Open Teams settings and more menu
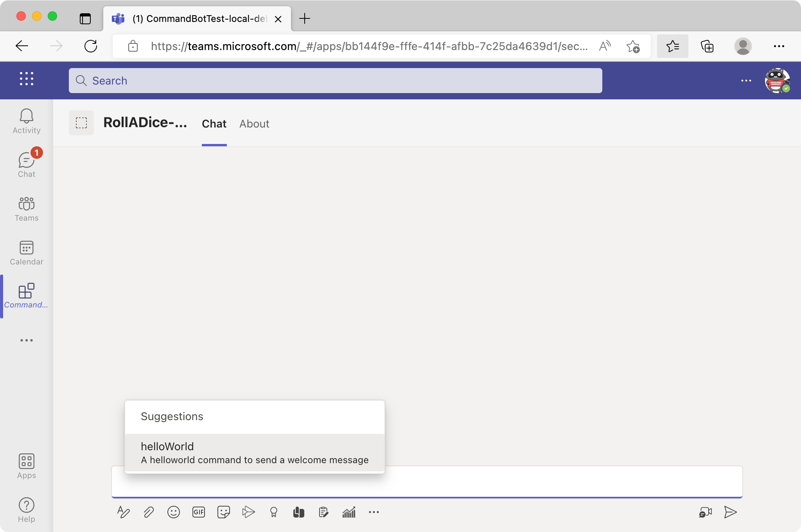Viewport: 801px width, 532px height. [x=746, y=81]
